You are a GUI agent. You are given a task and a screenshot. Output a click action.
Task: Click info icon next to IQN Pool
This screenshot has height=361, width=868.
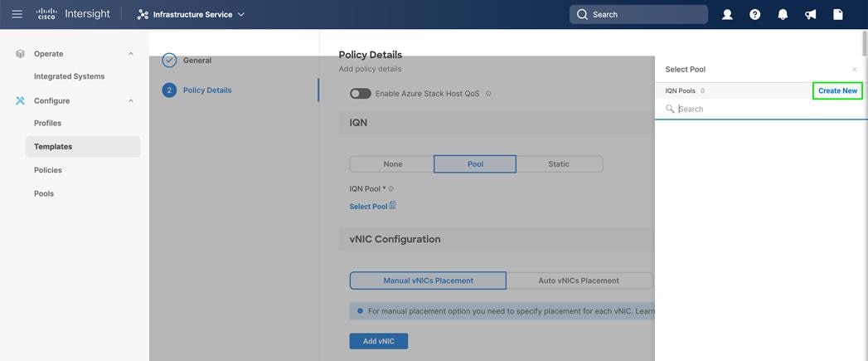390,188
